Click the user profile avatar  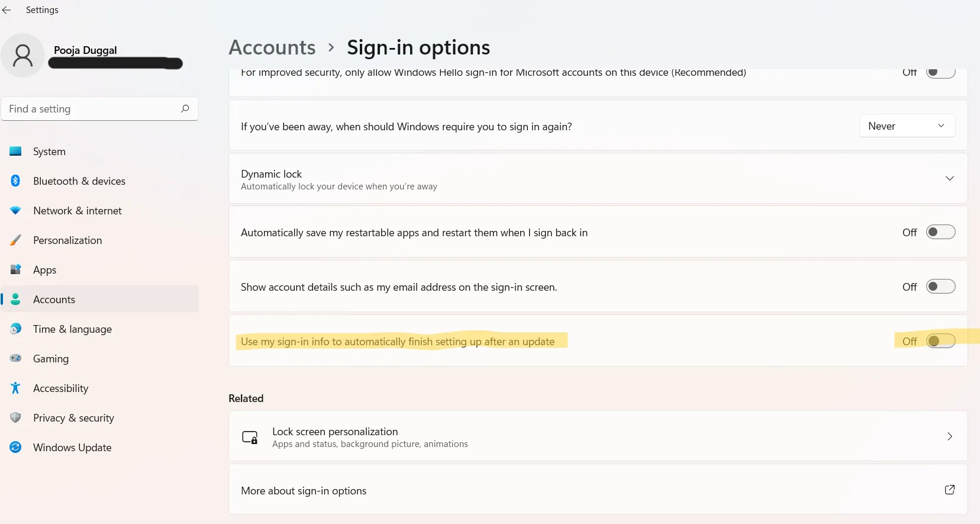click(23, 56)
